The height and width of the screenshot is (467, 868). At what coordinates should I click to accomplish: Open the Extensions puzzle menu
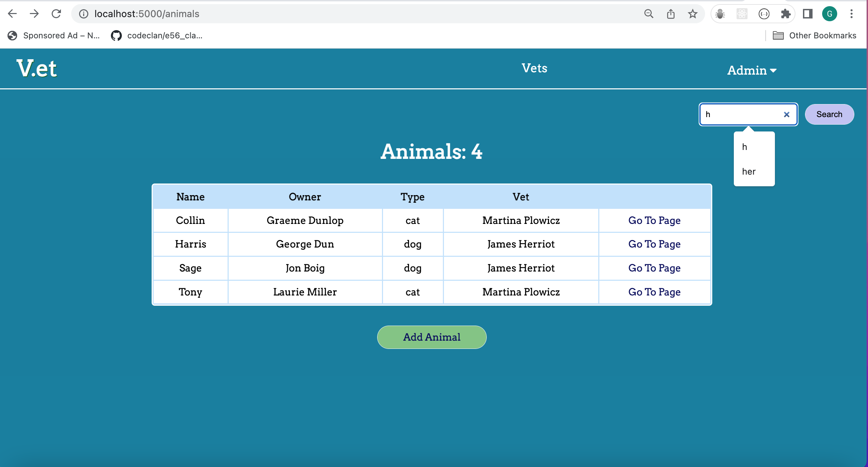click(786, 14)
